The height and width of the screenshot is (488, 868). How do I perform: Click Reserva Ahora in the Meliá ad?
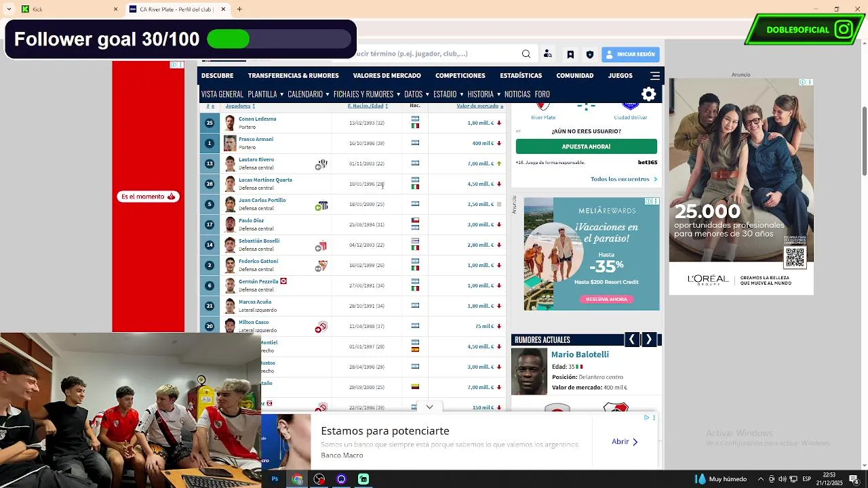click(x=606, y=299)
